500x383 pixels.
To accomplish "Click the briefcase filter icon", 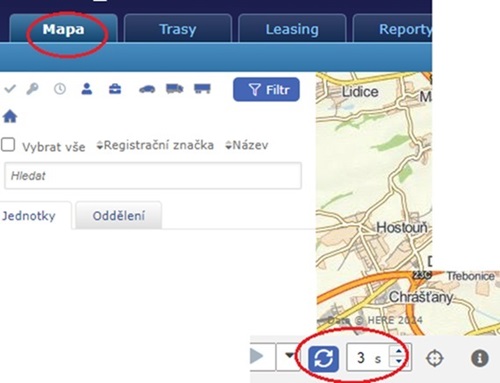I will coord(115,89).
